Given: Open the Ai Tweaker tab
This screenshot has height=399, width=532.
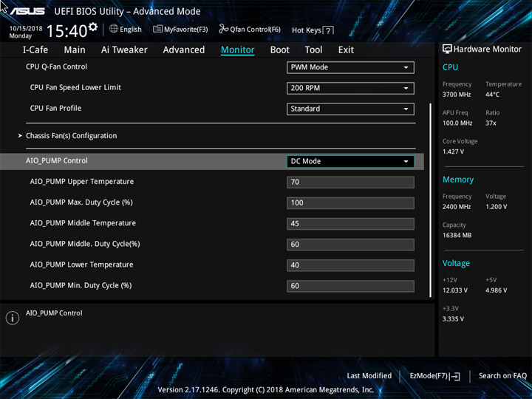Looking at the screenshot, I should (124, 50).
